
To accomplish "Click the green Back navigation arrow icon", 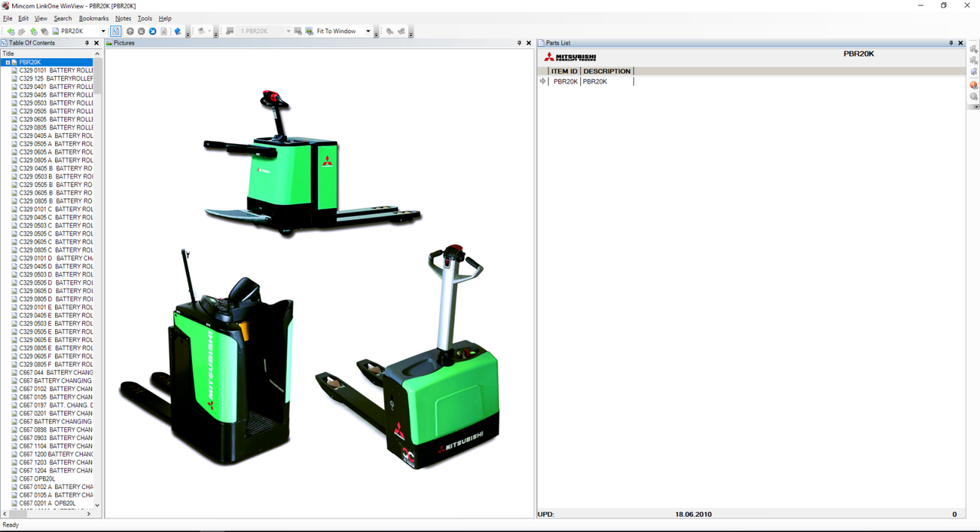I will [11, 31].
